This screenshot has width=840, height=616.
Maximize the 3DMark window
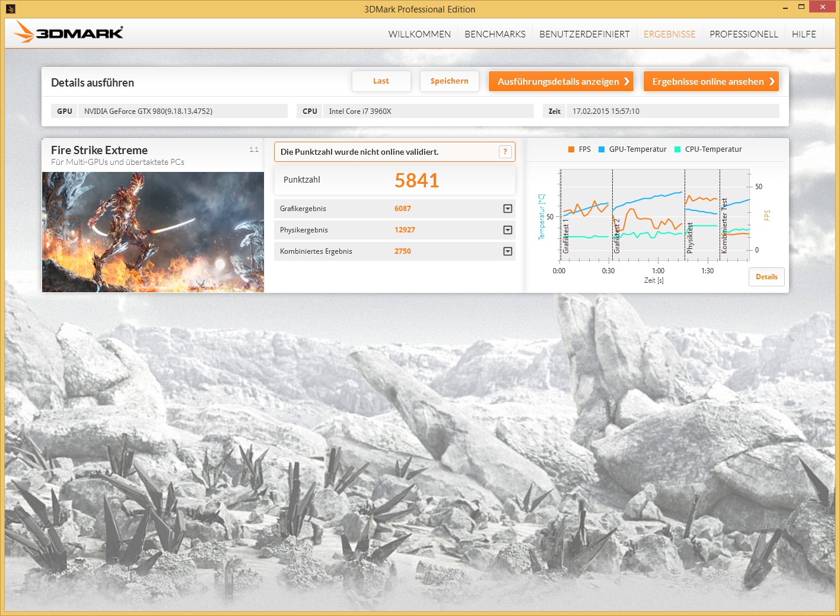click(801, 7)
